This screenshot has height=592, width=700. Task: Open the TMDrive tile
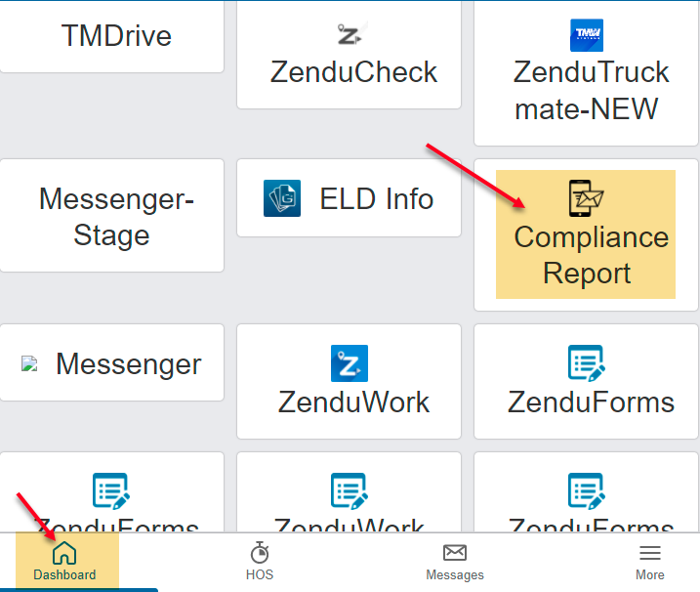(x=111, y=37)
